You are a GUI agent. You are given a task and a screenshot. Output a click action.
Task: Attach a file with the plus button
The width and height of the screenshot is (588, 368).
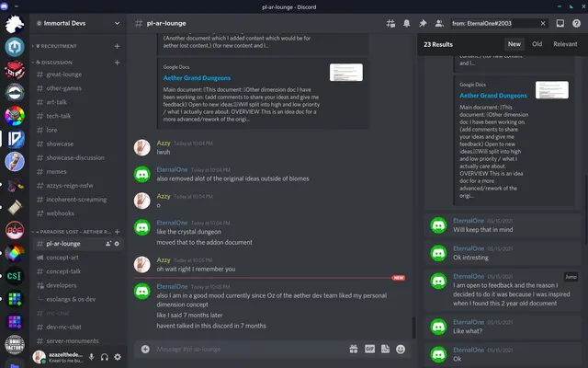click(x=145, y=350)
